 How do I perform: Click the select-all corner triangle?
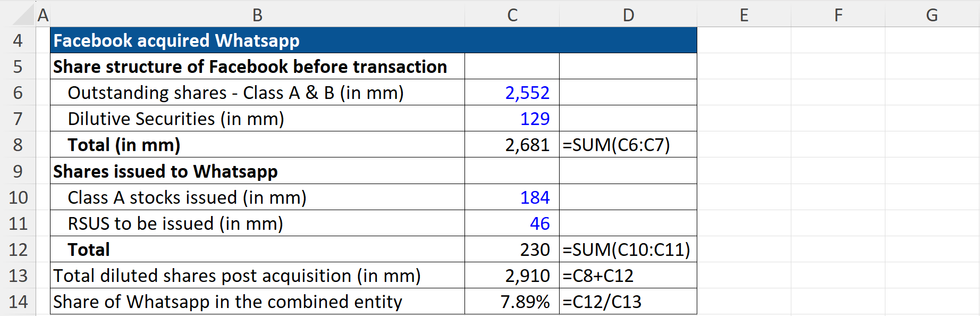23,15
